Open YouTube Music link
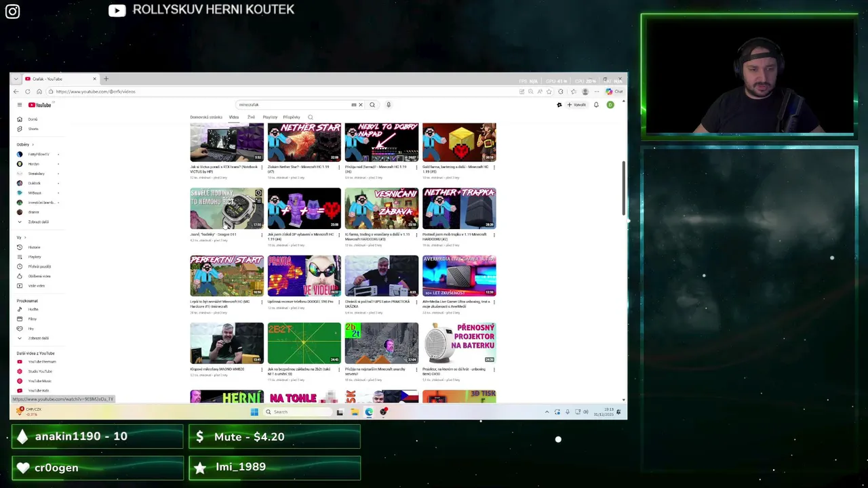The height and width of the screenshot is (488, 868). point(39,381)
